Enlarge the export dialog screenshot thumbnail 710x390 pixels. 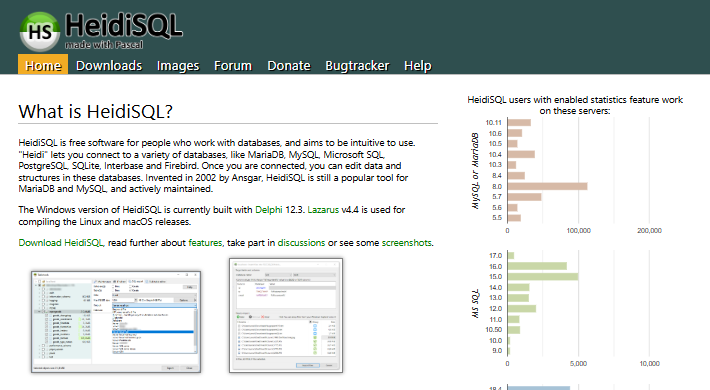point(286,316)
